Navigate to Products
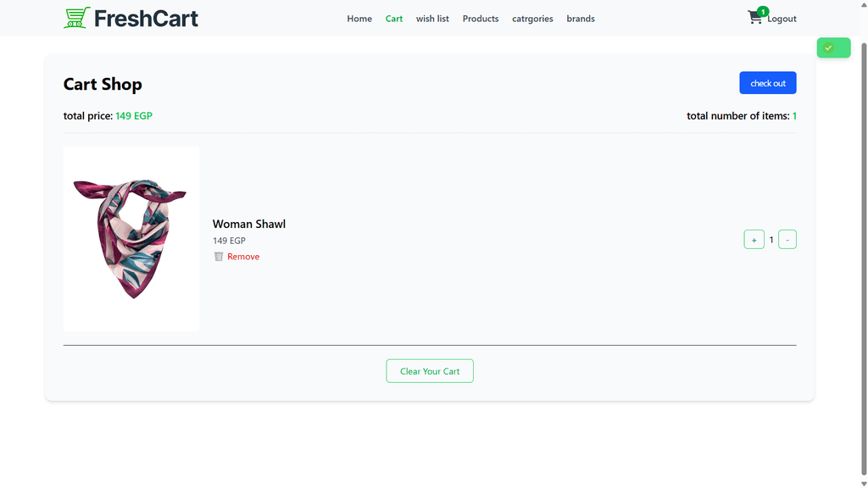 pos(481,19)
